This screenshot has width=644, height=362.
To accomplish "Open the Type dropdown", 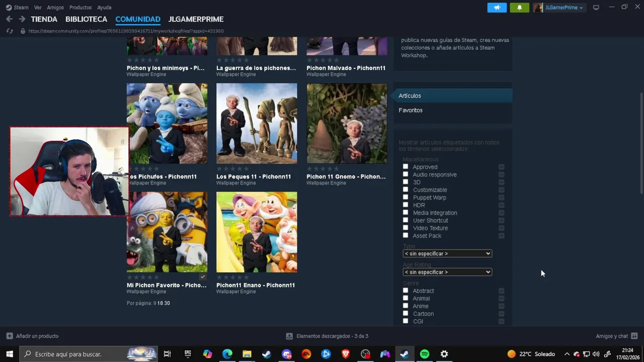I will coord(447,253).
